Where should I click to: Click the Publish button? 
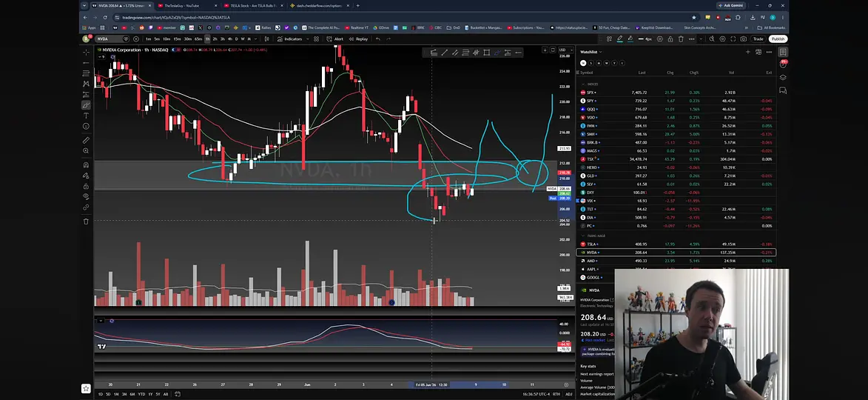point(778,39)
